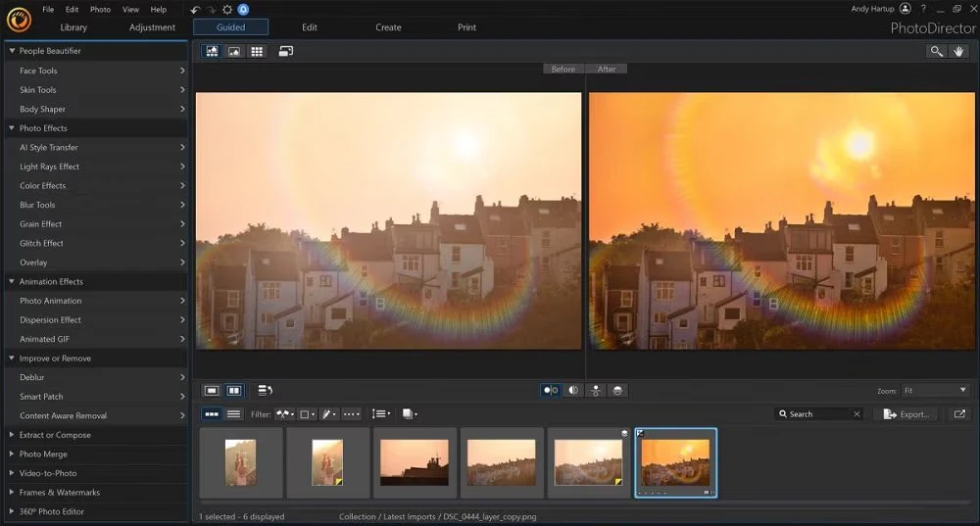
Task: Enable the split before/after view
Action: pyautogui.click(x=572, y=390)
